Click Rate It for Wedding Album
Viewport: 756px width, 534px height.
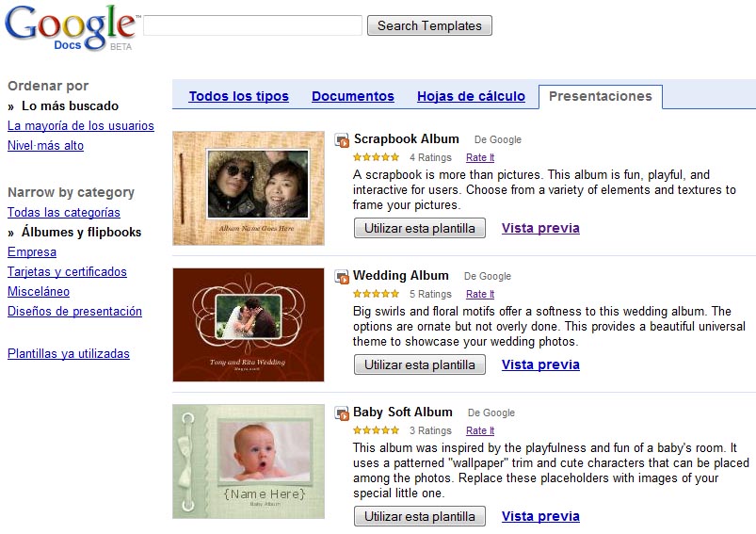[480, 294]
